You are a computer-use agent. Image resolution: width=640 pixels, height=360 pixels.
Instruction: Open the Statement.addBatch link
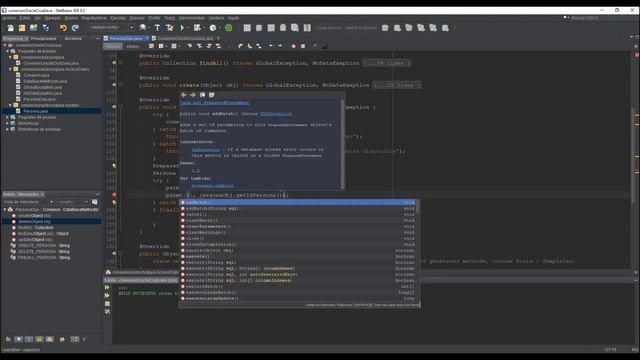point(213,186)
